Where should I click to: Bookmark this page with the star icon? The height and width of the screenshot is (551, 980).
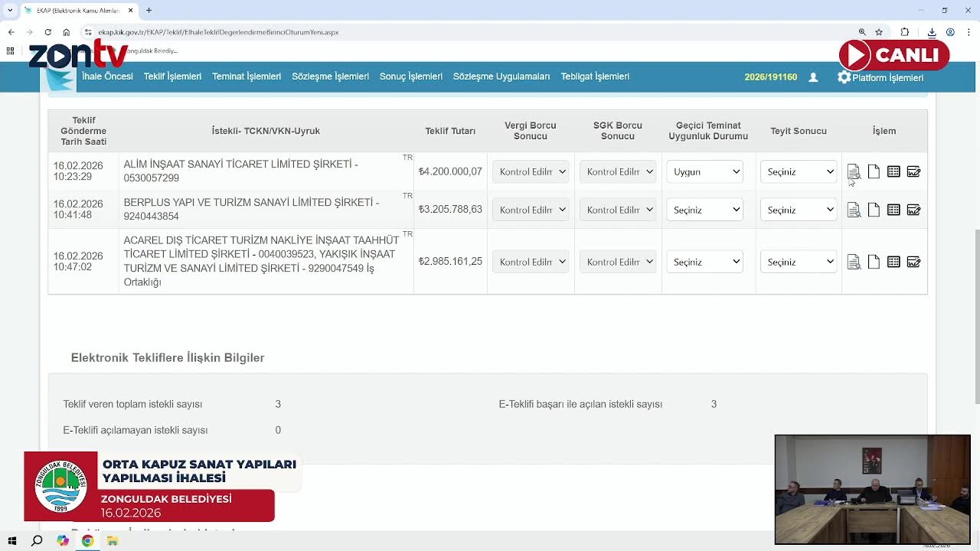coord(879,32)
